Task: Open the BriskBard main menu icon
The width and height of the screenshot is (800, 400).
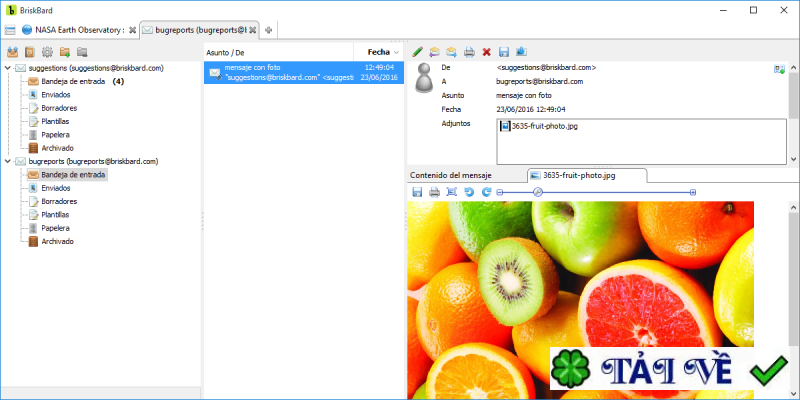Action: (10, 30)
